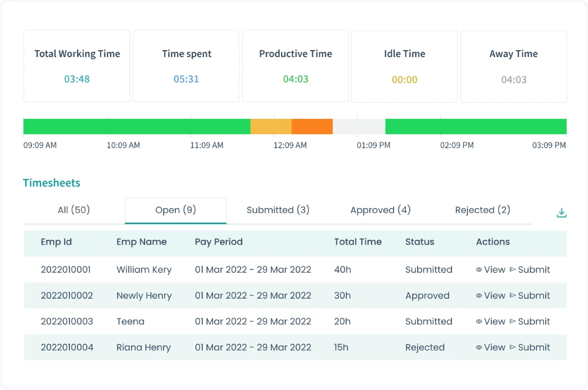The height and width of the screenshot is (390, 588).
Task: Click employee ID 2022010003
Action: click(67, 321)
